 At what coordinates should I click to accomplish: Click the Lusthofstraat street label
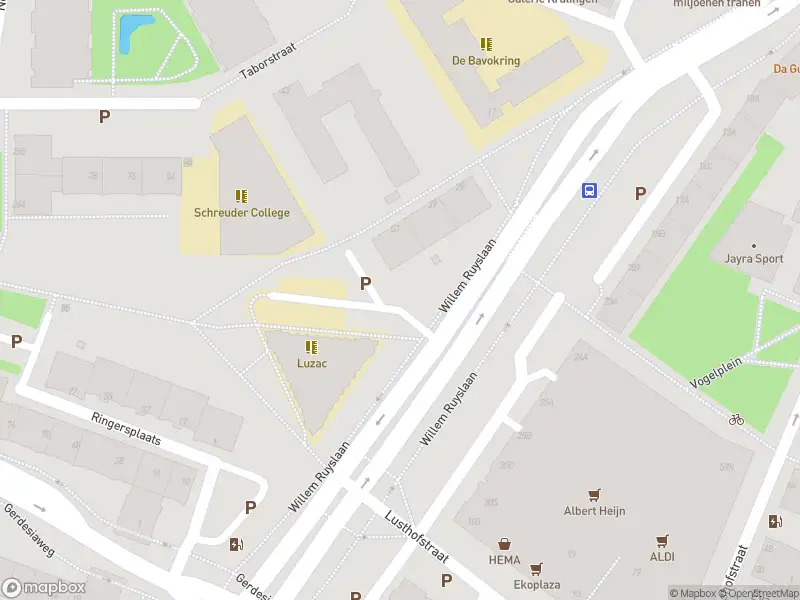416,537
